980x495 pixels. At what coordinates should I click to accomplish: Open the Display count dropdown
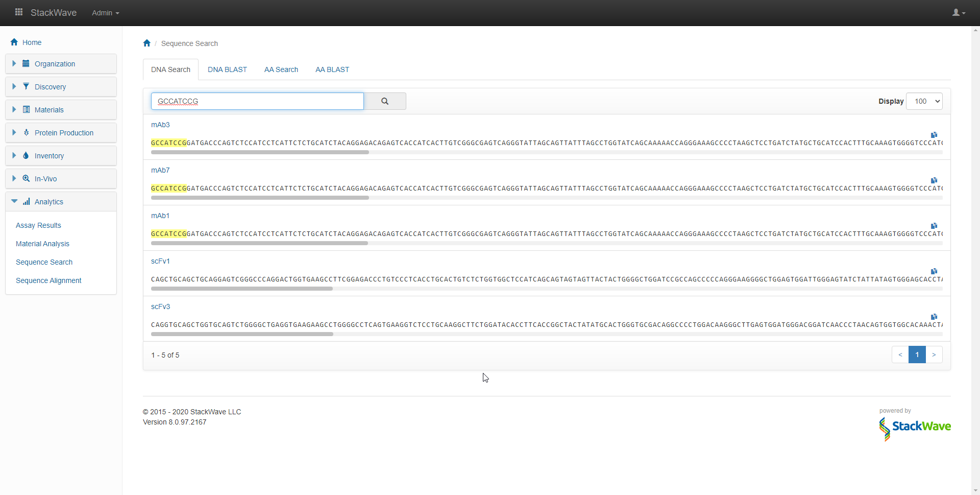click(924, 101)
